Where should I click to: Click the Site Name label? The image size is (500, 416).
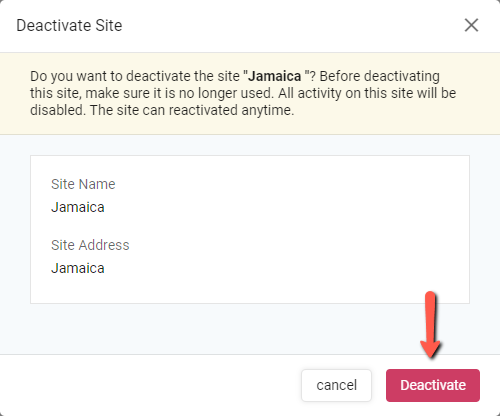[x=83, y=184]
